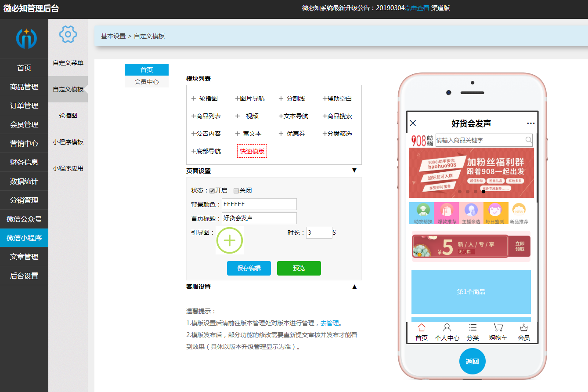Switch to the 会员中心 tab
The height and width of the screenshot is (392, 588).
[147, 82]
